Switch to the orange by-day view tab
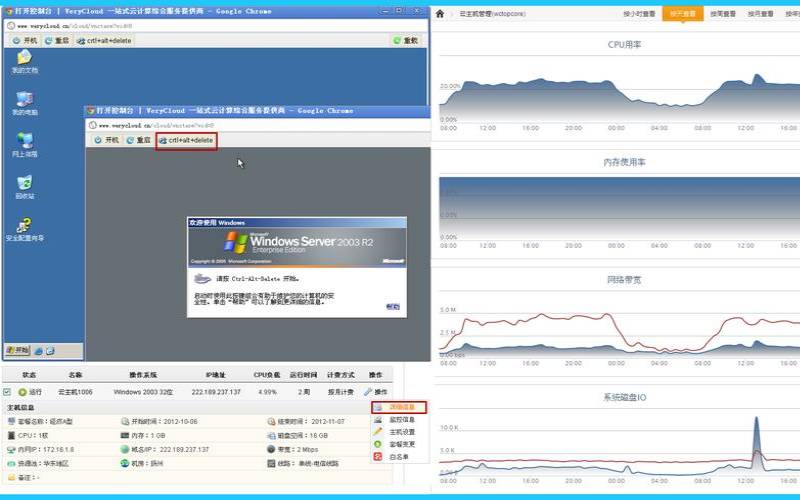The image size is (800, 500). click(x=683, y=14)
